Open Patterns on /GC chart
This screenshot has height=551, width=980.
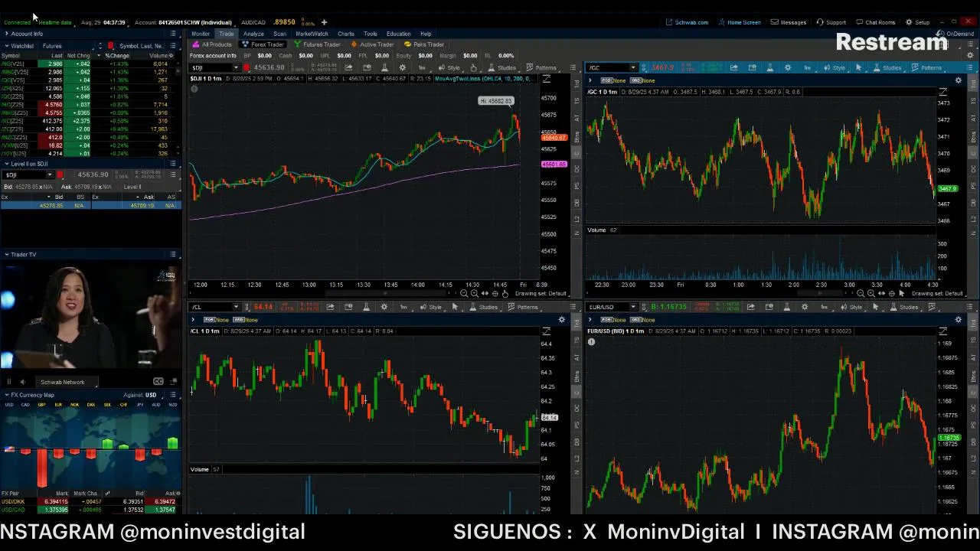927,68
